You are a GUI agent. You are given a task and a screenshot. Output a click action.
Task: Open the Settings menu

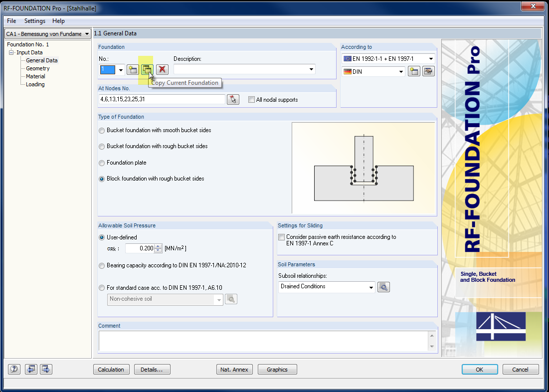click(x=34, y=21)
